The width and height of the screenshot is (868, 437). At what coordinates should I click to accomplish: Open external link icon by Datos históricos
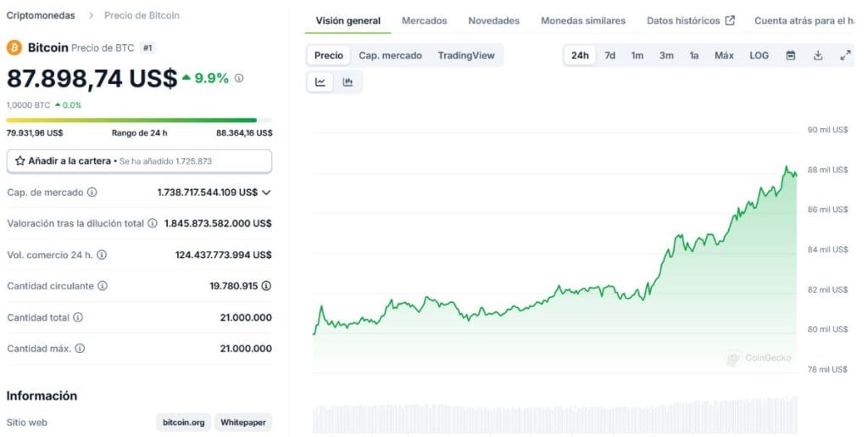click(x=730, y=20)
